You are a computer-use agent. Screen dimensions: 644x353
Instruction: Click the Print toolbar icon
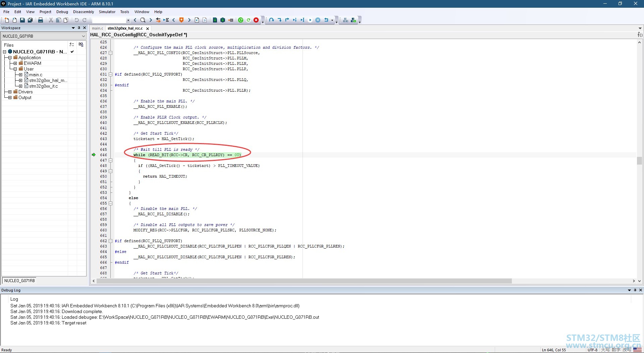41,20
